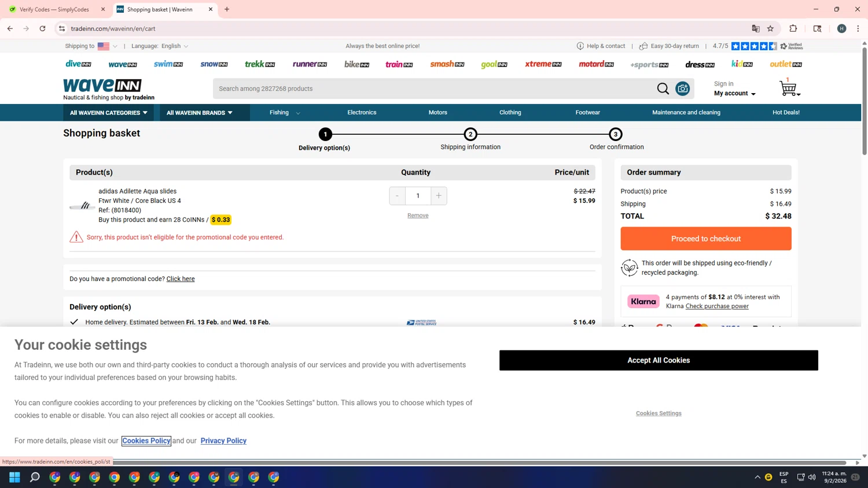The image size is (868, 488).
Task: Open the xtremeinn store logo
Action: coord(543,64)
